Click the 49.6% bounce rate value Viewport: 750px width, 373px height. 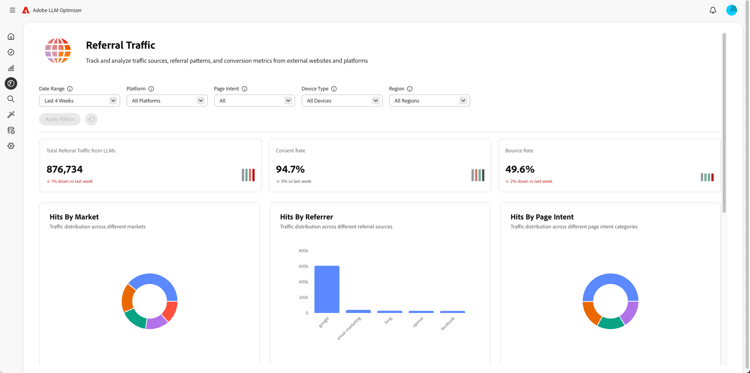click(x=520, y=169)
